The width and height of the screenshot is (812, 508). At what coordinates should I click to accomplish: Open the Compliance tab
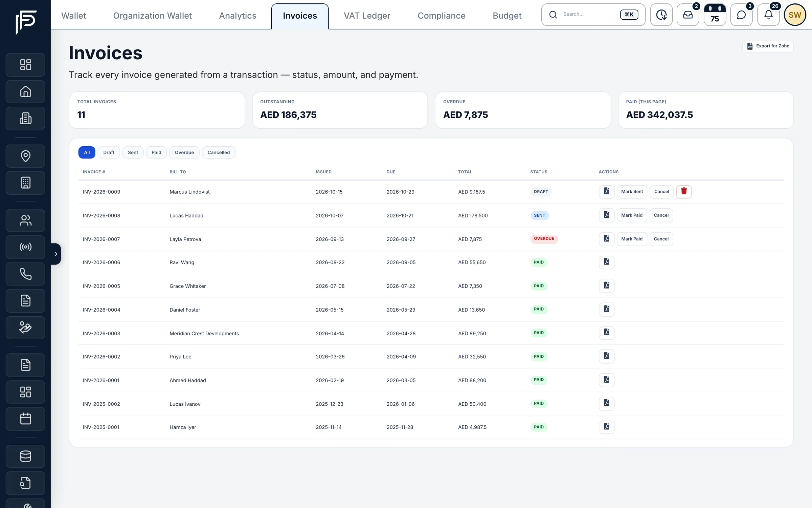click(441, 16)
